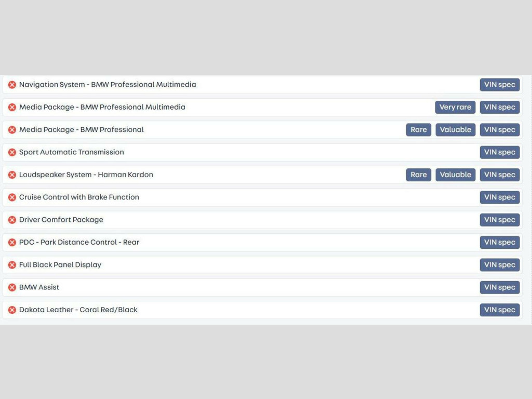
Task: Click Valuable badge on Media Package BMW Professional
Action: (455, 130)
